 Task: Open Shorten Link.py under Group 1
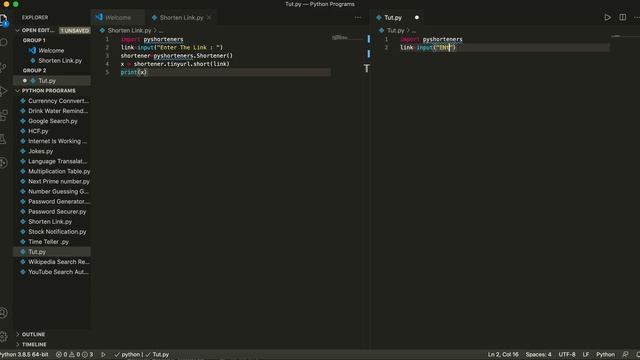pyautogui.click(x=52, y=60)
